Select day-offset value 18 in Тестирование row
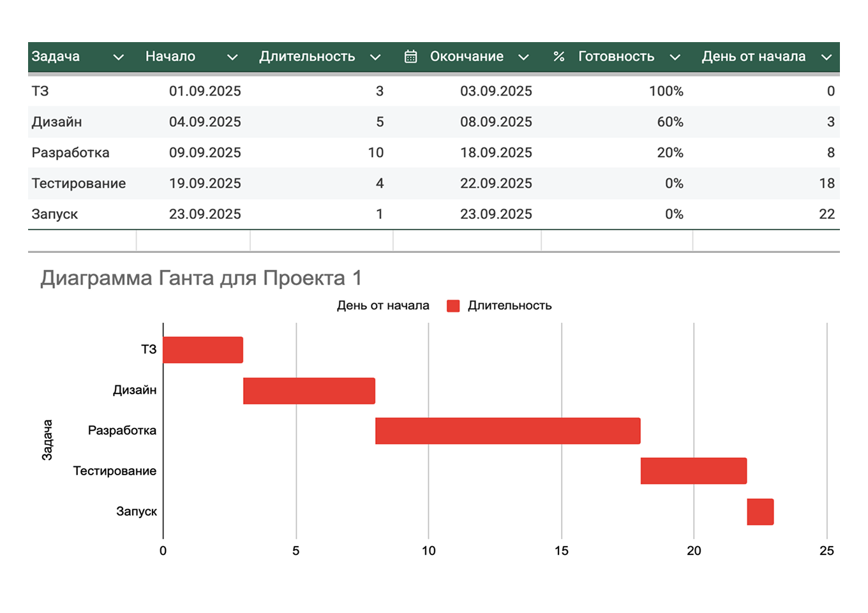 tap(827, 183)
